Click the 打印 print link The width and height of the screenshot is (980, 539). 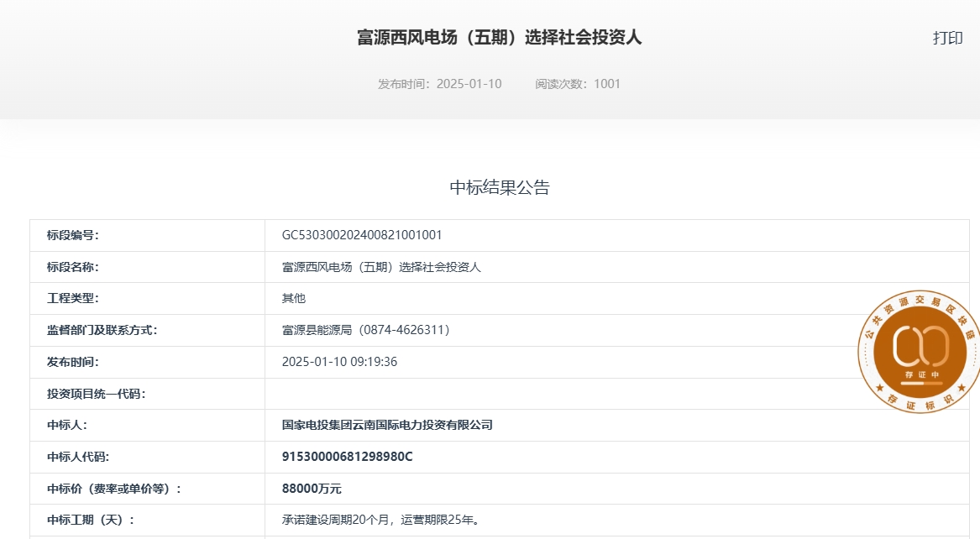(x=947, y=38)
